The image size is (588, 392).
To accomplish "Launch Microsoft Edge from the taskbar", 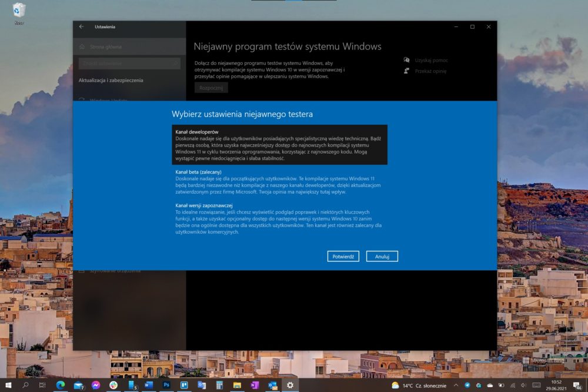I will [61, 385].
